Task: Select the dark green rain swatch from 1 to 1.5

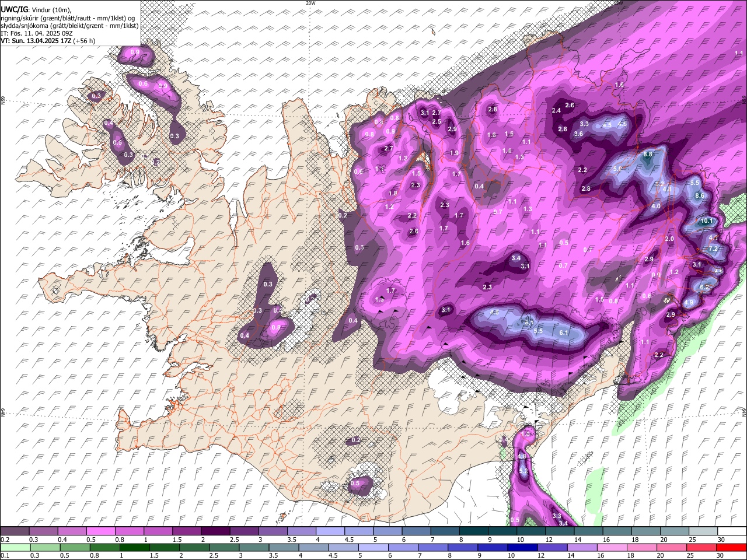Action: [x=134, y=547]
